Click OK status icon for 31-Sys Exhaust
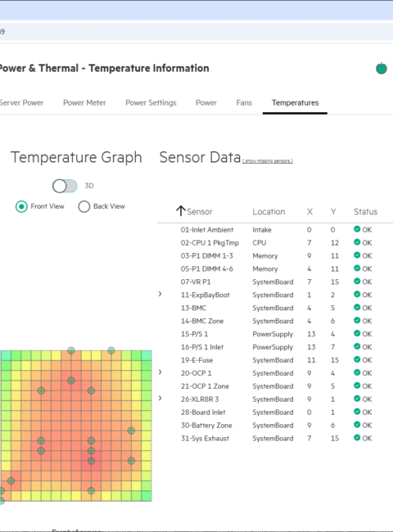The width and height of the screenshot is (393, 532). (x=357, y=438)
